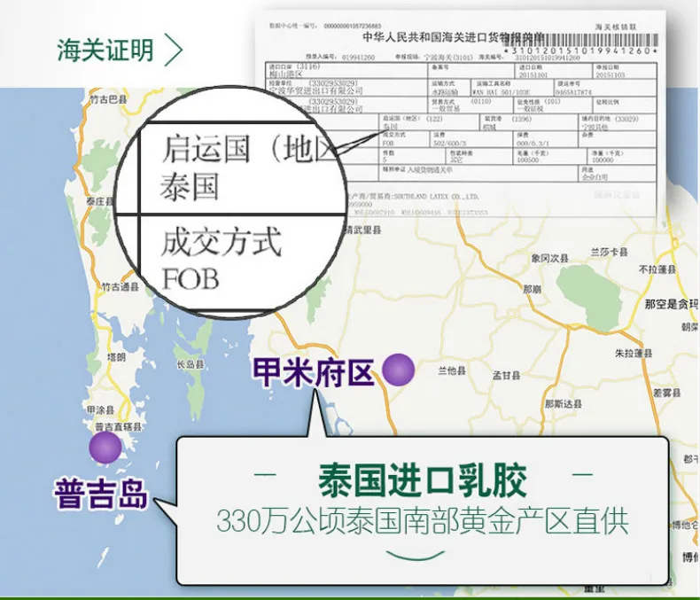Click the 不拉蓬县 map label
Image resolution: width=700 pixels, height=600 pixels.
tap(657, 269)
